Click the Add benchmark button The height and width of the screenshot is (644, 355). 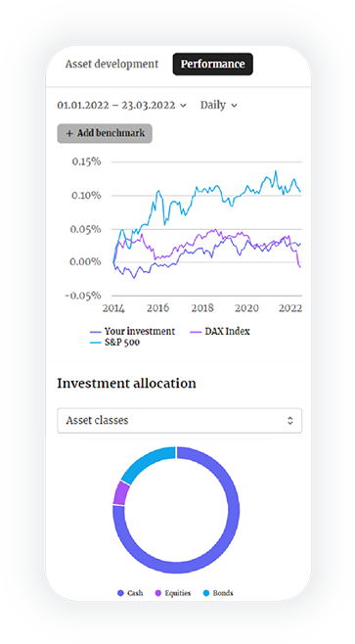point(105,133)
